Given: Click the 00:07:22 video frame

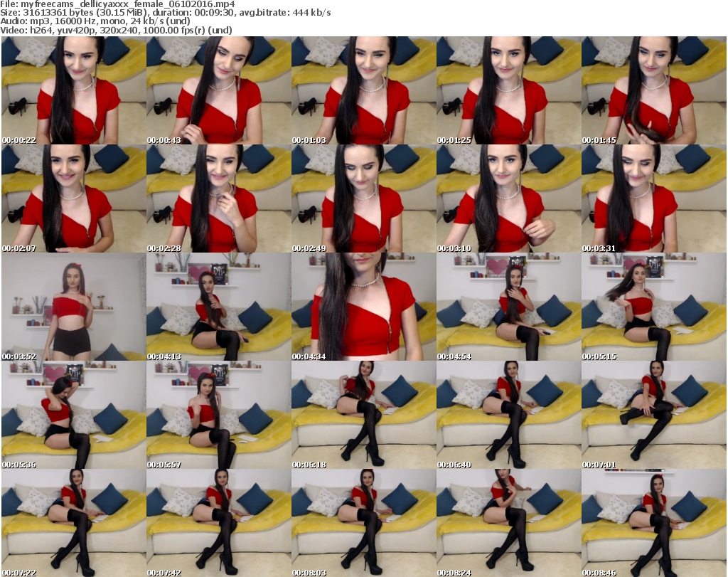Looking at the screenshot, I should [73, 523].
